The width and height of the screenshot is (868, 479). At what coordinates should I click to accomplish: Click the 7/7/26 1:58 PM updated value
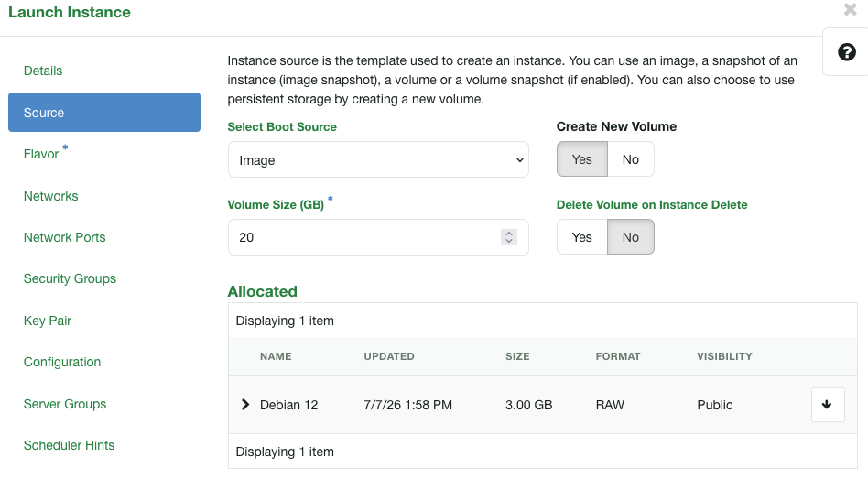407,405
